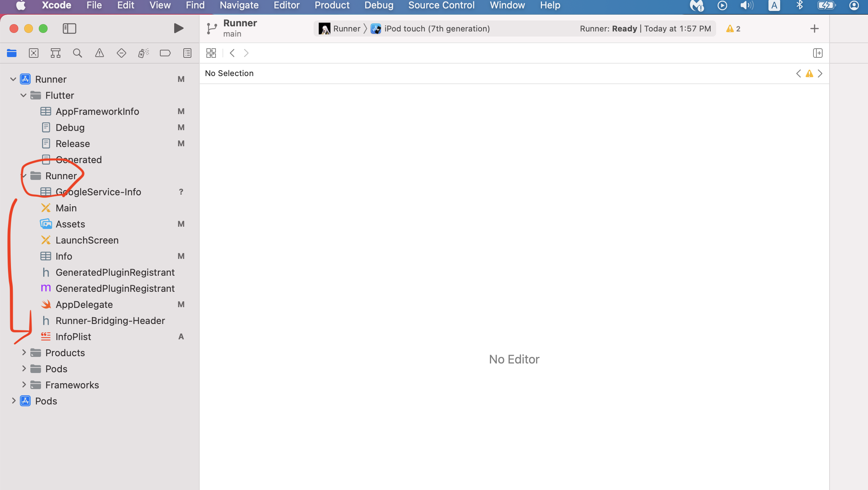
Task: Show the Issue navigator warning icon
Action: [x=99, y=53]
